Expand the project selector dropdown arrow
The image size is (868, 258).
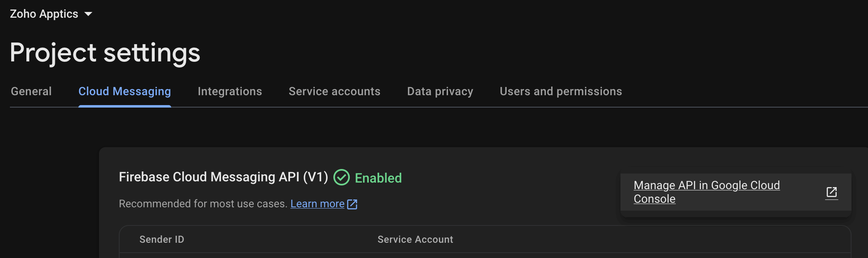88,14
